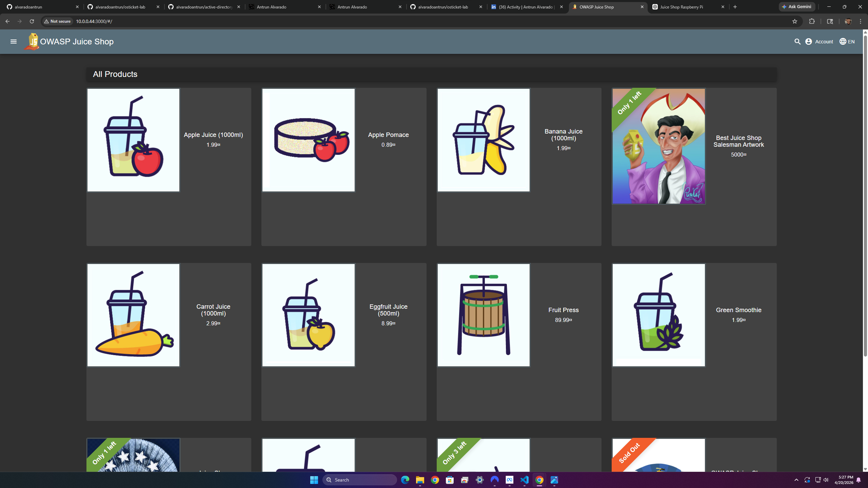
Task: Open the EN language selector
Action: (847, 41)
